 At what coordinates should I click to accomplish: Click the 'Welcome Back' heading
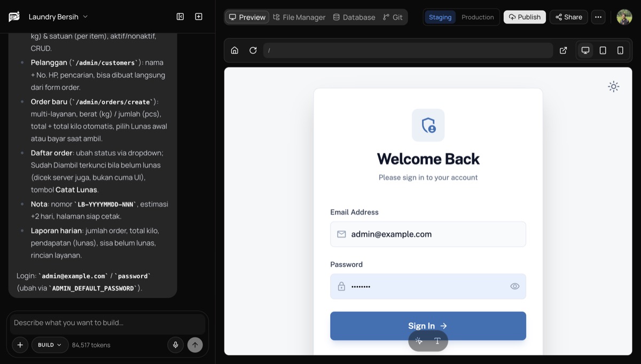pos(428,159)
